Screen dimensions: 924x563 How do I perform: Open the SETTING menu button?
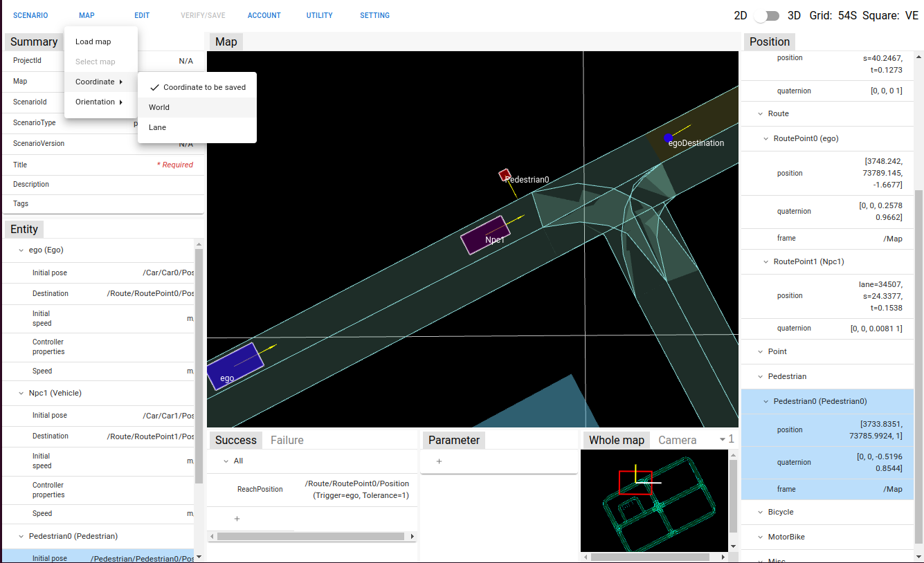374,15
